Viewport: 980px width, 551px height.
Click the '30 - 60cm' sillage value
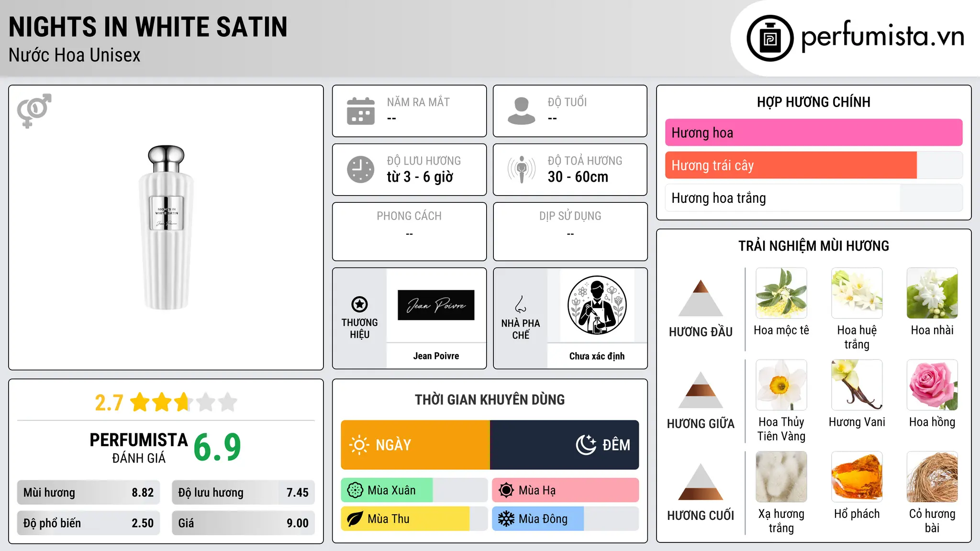pyautogui.click(x=578, y=177)
